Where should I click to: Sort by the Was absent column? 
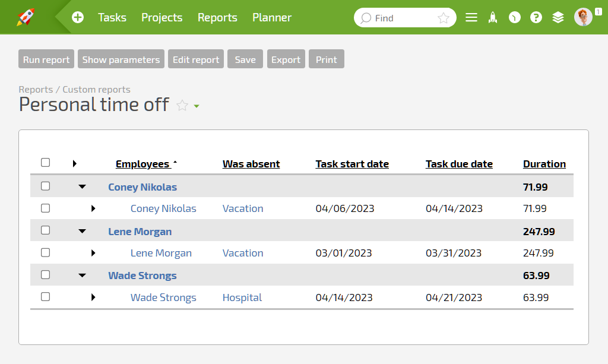[x=251, y=164]
